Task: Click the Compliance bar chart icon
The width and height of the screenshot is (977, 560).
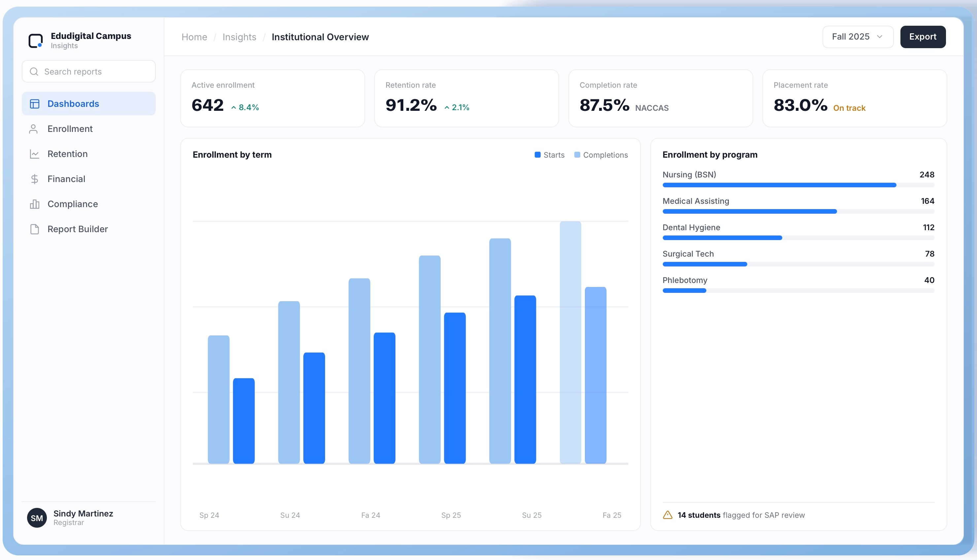Action: (35, 204)
